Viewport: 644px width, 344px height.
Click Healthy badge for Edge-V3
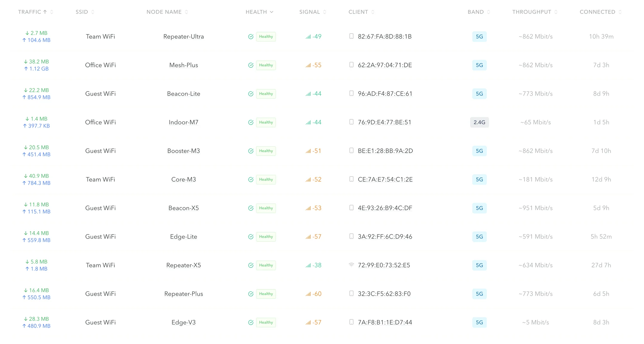point(266,322)
